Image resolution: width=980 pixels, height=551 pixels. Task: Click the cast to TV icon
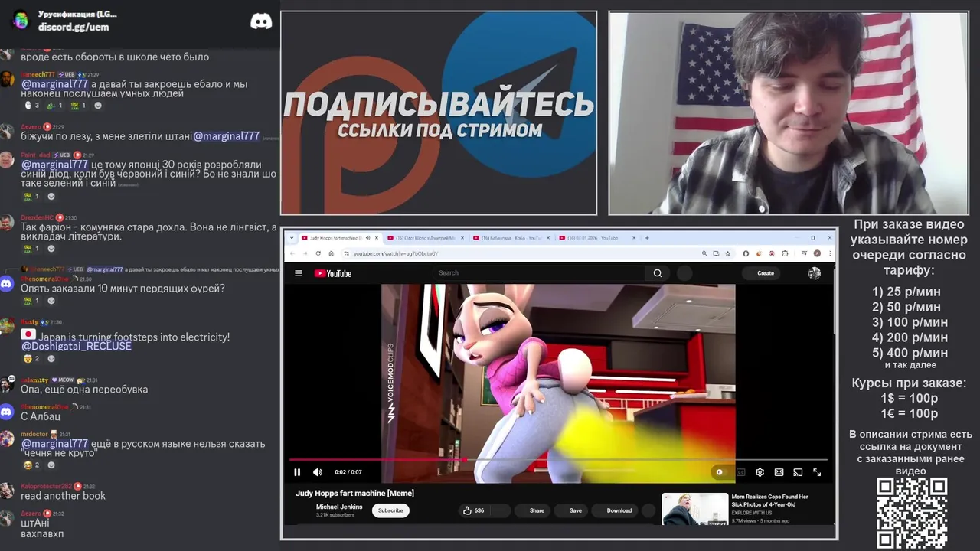pyautogui.click(x=798, y=472)
